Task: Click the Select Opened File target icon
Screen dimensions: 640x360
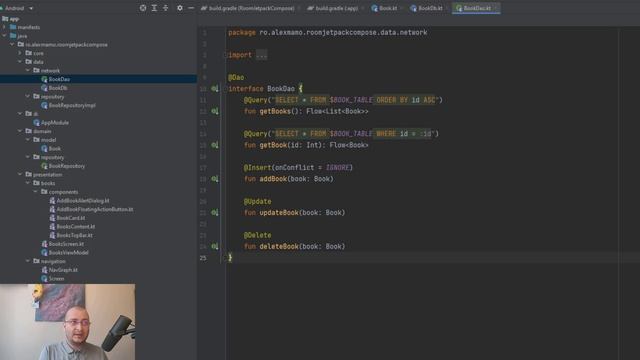Action: point(143,8)
